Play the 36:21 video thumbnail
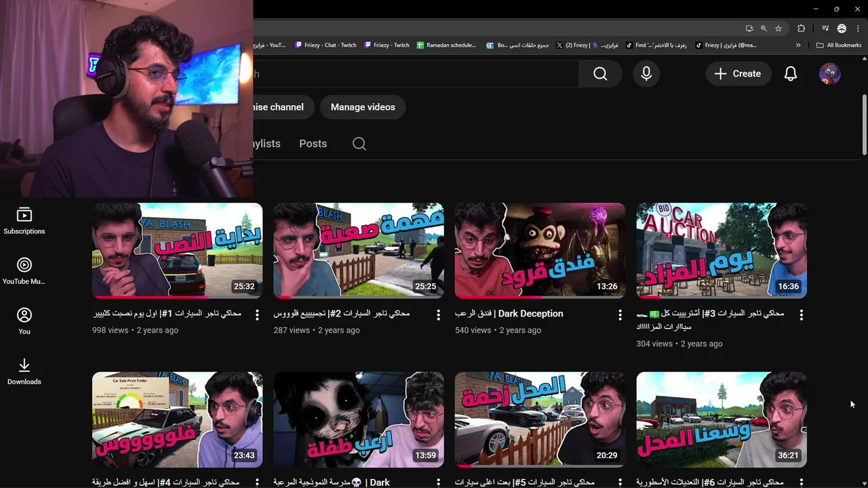Image resolution: width=868 pixels, height=488 pixels. coord(722,420)
